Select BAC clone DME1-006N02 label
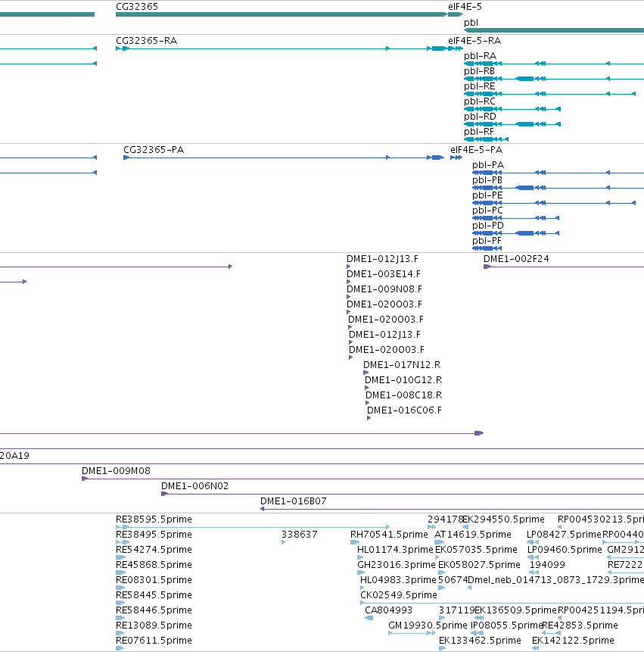The width and height of the screenshot is (644, 652). tap(194, 486)
